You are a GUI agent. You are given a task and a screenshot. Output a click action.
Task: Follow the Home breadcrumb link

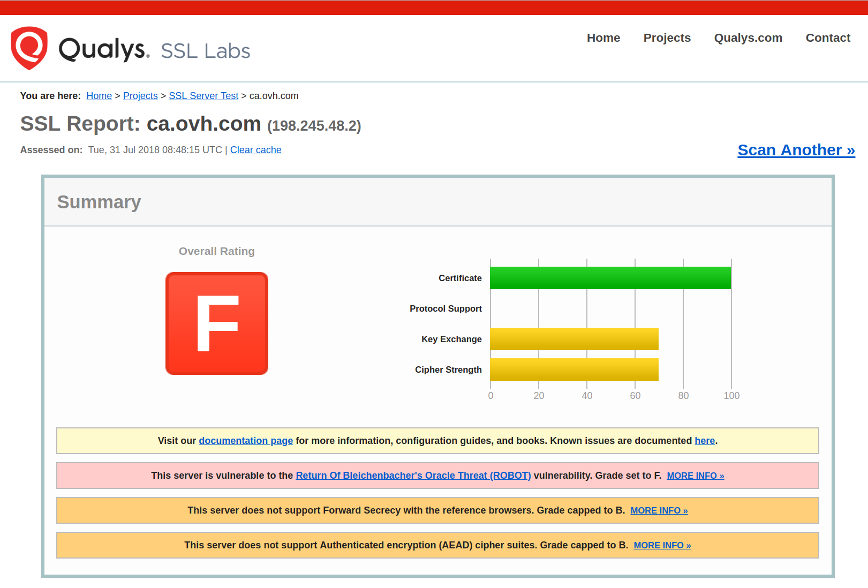[x=99, y=95]
